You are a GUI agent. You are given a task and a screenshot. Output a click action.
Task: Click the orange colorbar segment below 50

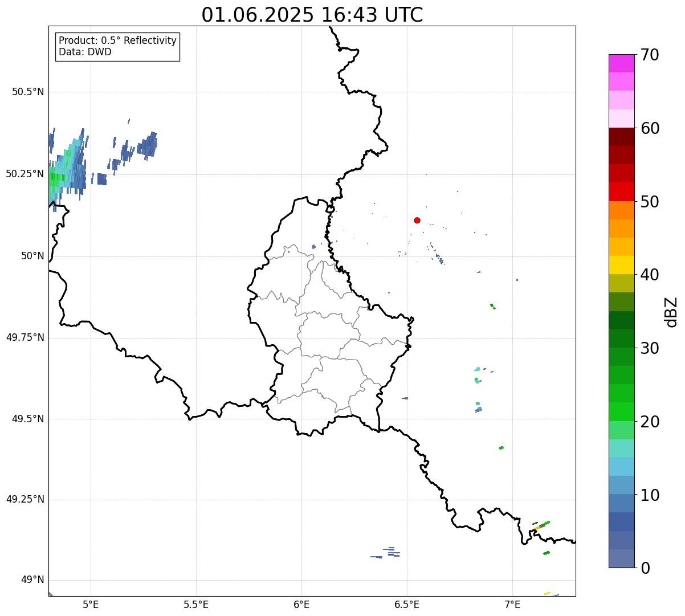coord(621,210)
